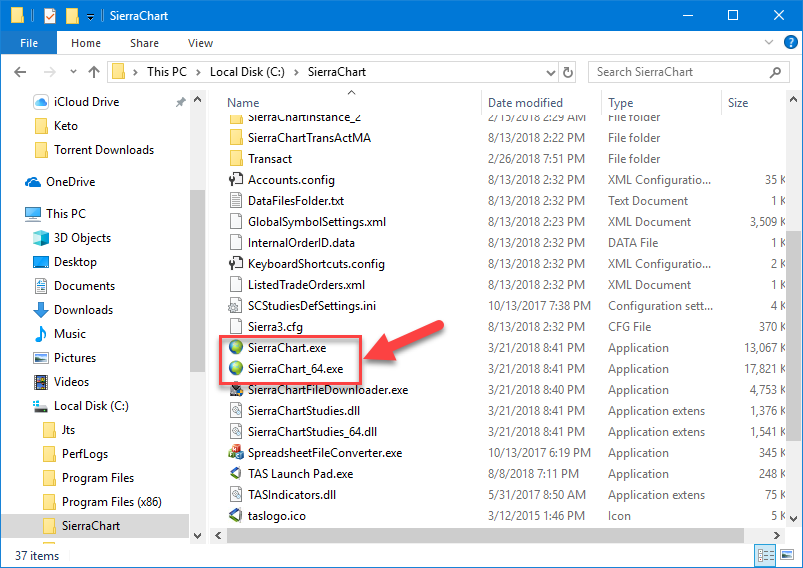
Task: Open Torrent Downloads in navigation pane
Action: [104, 150]
